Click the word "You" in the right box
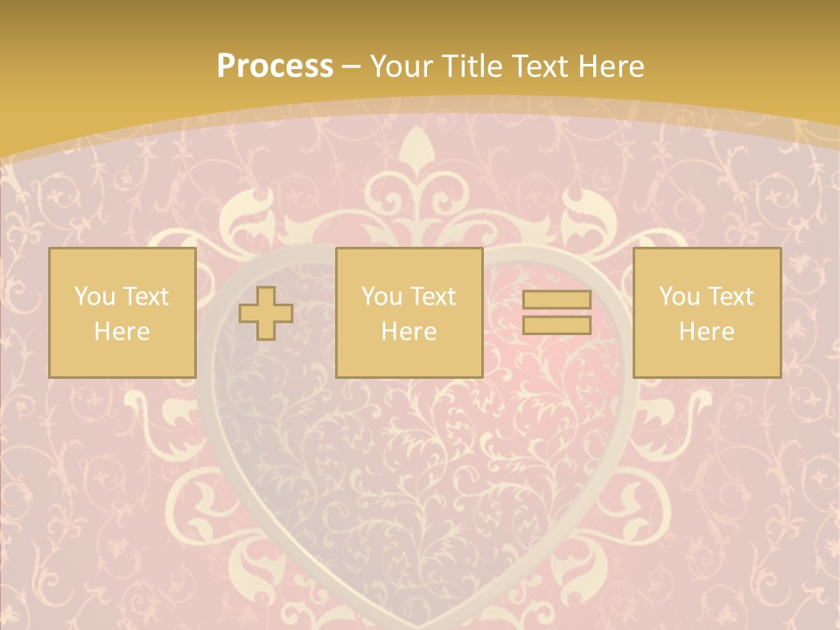The width and height of the screenshot is (840, 630). 679,297
